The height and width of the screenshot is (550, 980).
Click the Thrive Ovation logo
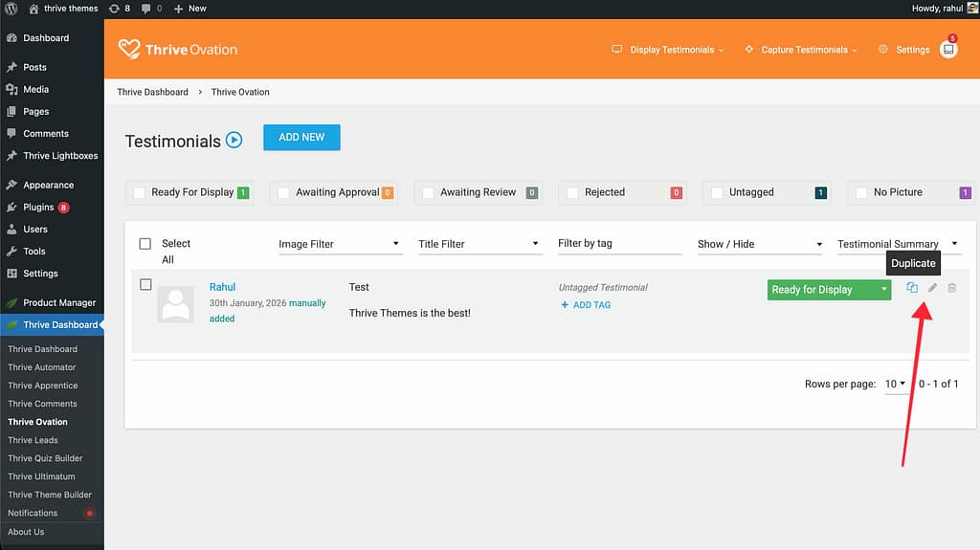point(178,50)
